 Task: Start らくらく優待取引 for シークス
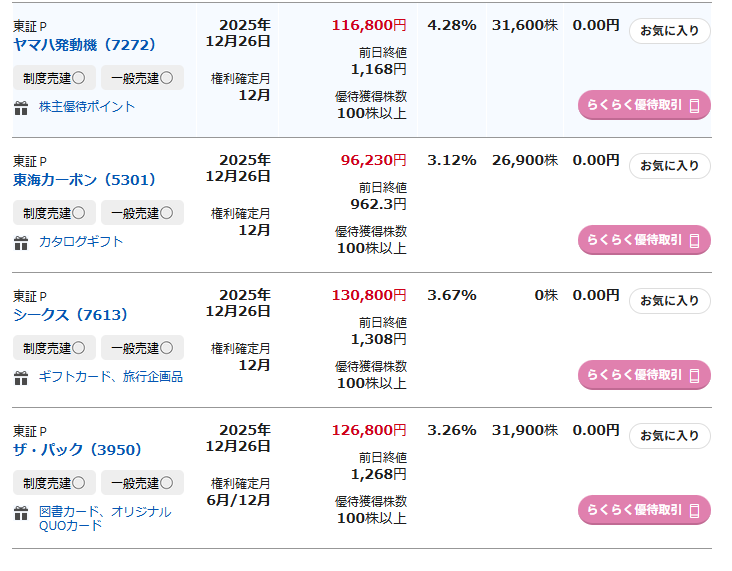tap(644, 375)
